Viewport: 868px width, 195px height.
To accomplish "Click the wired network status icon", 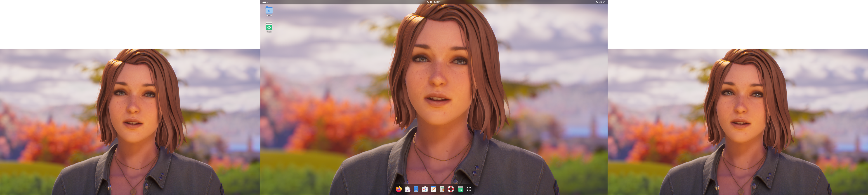I will [x=597, y=2].
